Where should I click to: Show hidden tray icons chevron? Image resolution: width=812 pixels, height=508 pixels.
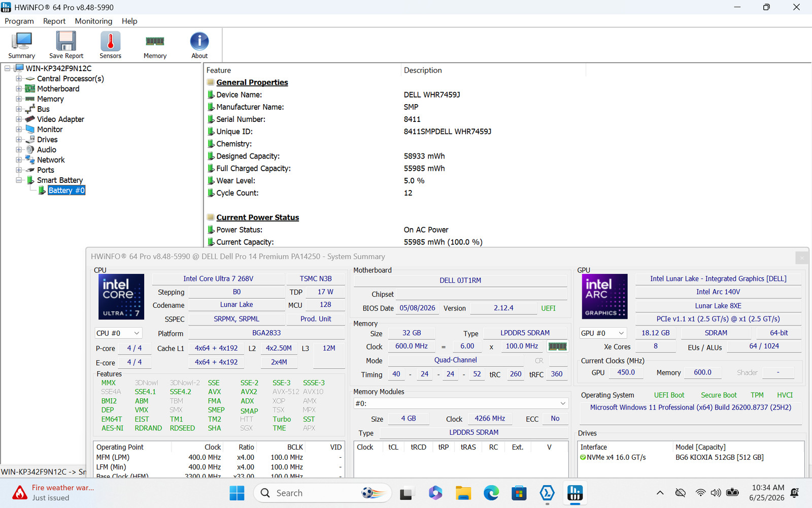pyautogui.click(x=660, y=493)
